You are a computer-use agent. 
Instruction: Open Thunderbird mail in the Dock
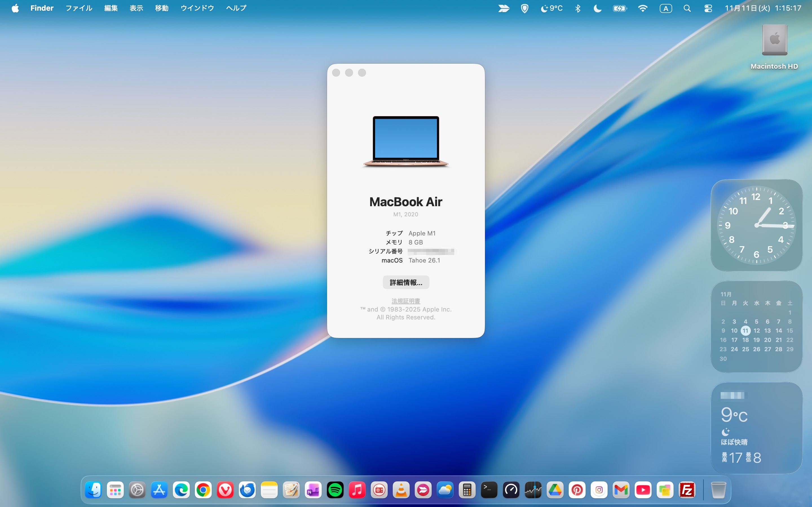[247, 490]
